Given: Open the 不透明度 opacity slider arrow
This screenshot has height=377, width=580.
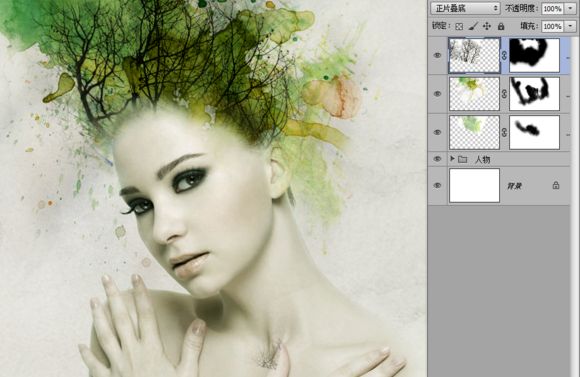Looking at the screenshot, I should point(570,9).
